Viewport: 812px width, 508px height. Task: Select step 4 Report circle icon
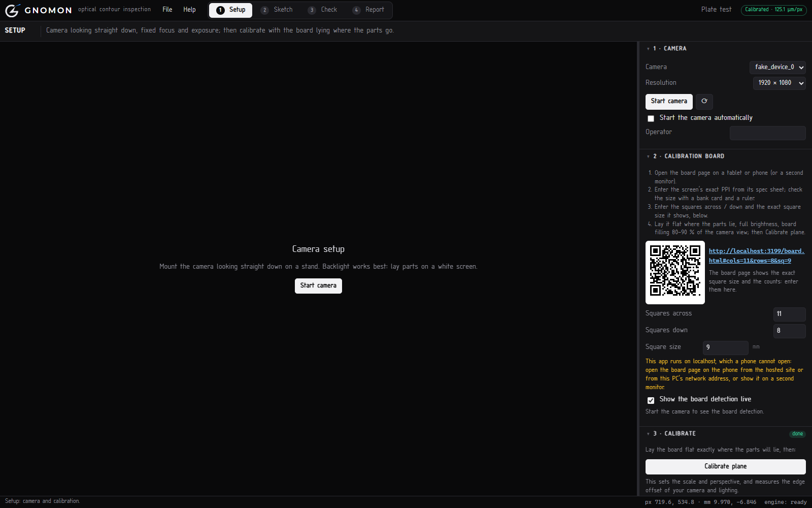click(356, 10)
